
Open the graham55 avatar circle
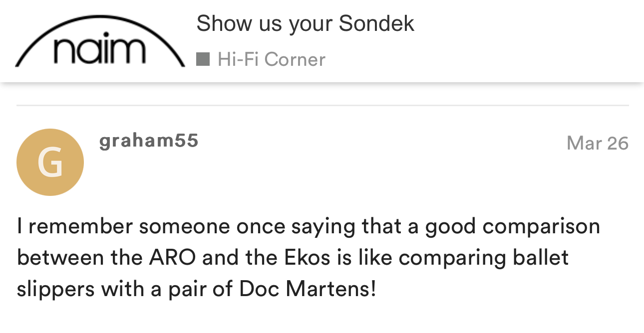tap(50, 162)
